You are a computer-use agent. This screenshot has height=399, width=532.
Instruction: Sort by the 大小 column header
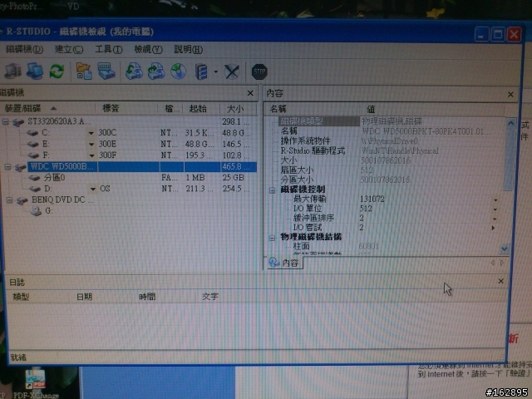tap(239, 109)
